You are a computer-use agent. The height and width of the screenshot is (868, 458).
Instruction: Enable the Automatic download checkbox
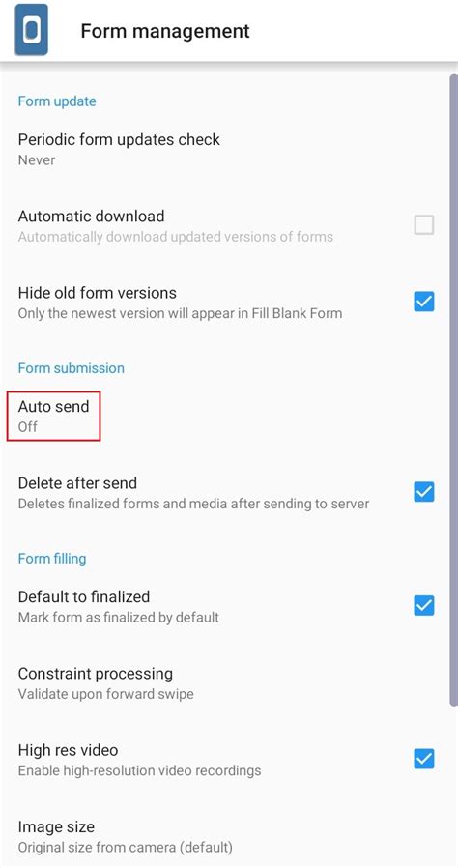[x=424, y=225]
